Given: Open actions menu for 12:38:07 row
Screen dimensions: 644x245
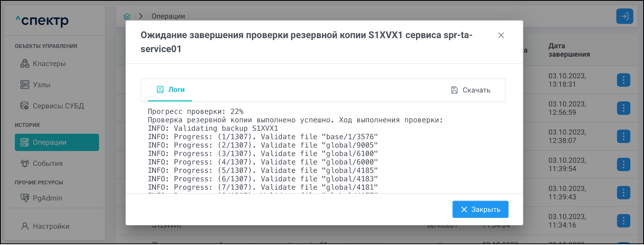Looking at the screenshot, I should [624, 136].
